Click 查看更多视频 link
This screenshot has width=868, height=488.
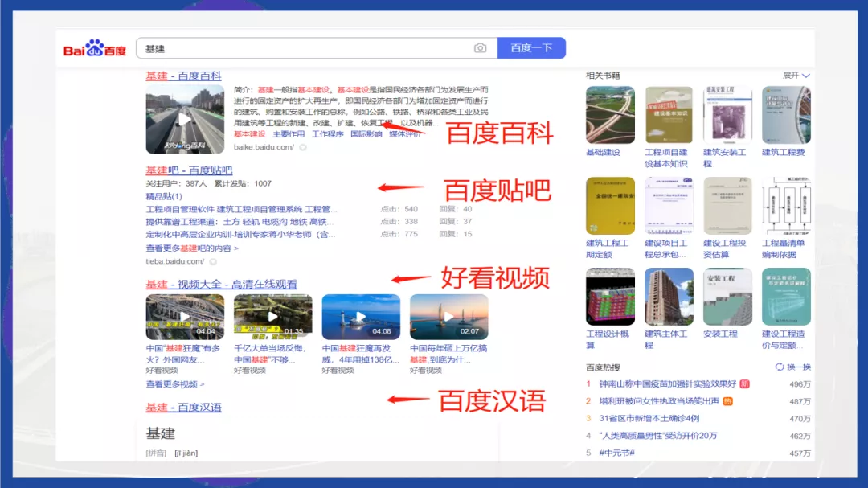(175, 383)
